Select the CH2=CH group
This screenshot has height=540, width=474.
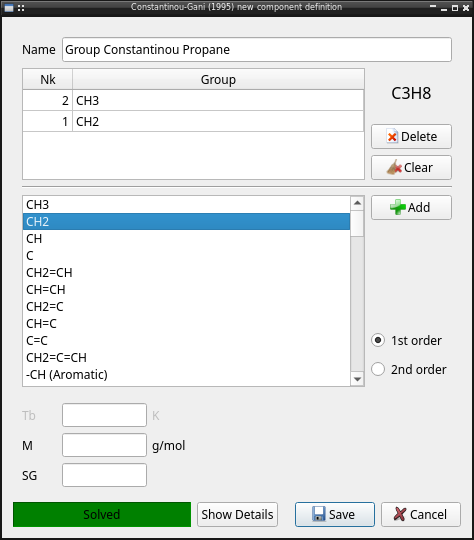186,273
